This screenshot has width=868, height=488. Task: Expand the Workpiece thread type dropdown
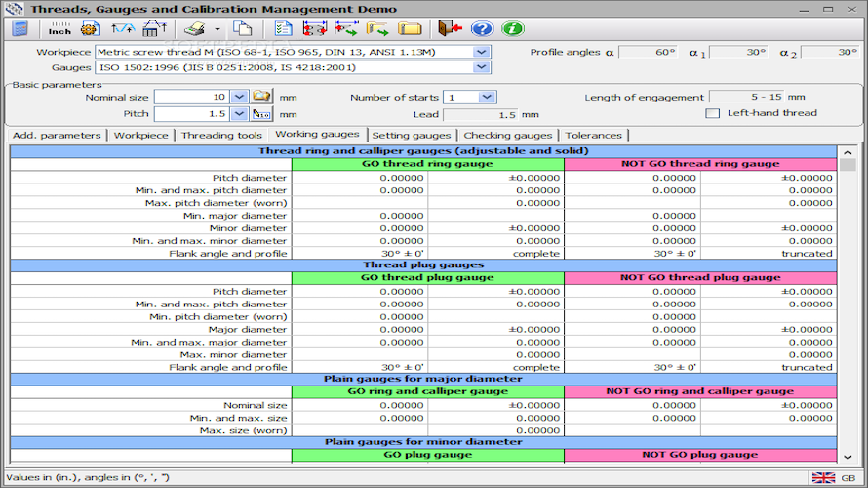pyautogui.click(x=482, y=52)
